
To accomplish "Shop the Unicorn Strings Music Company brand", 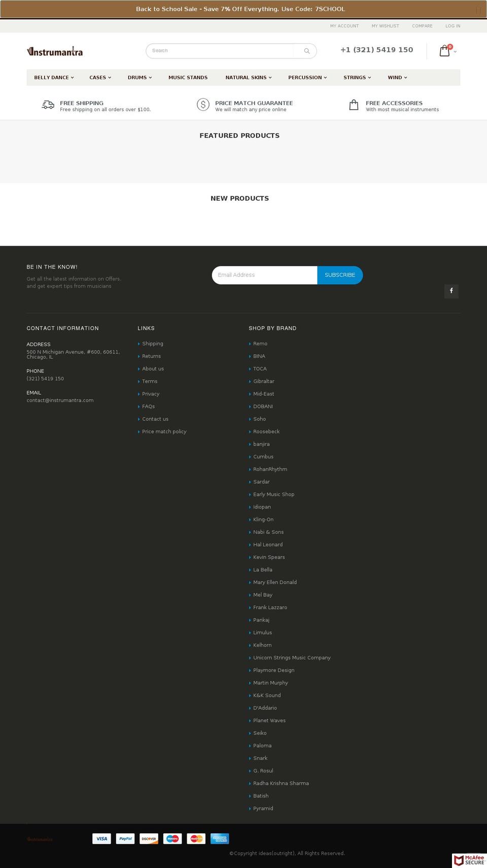I will (x=292, y=658).
